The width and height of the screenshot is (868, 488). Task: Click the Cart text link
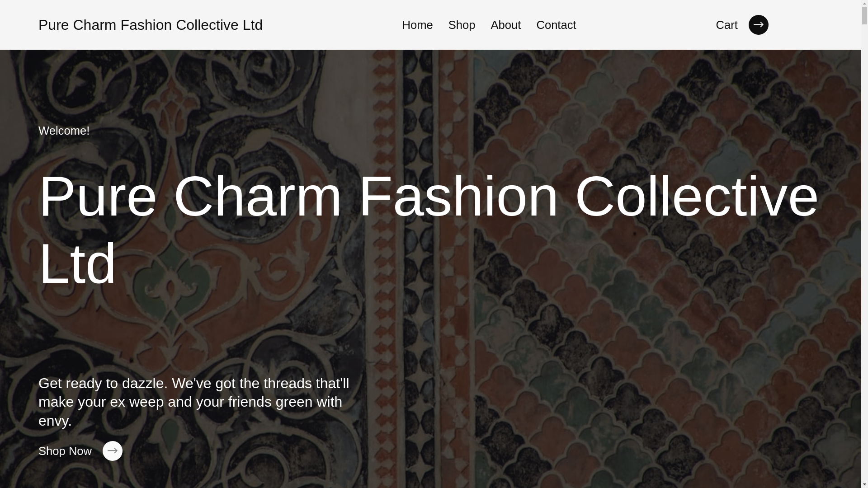click(x=726, y=25)
